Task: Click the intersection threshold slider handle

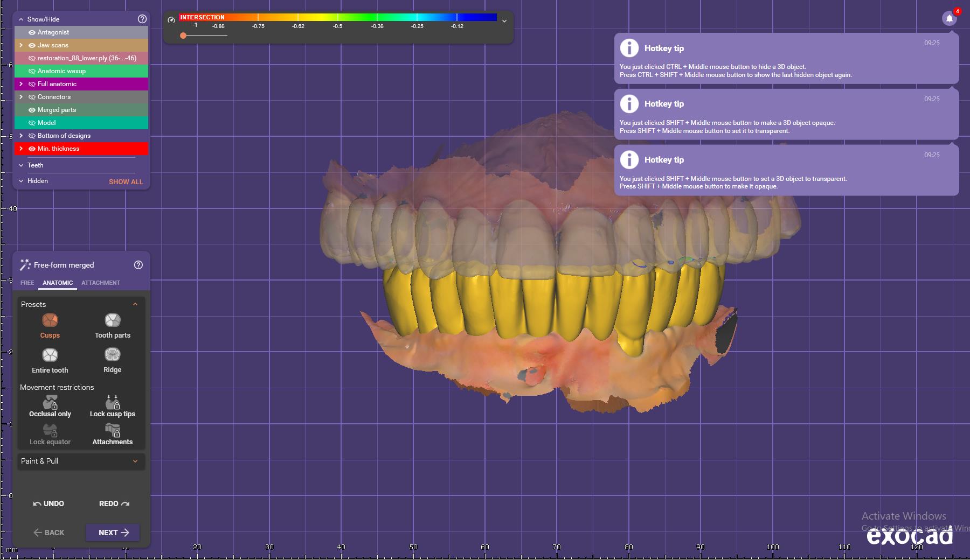Action: coord(183,36)
